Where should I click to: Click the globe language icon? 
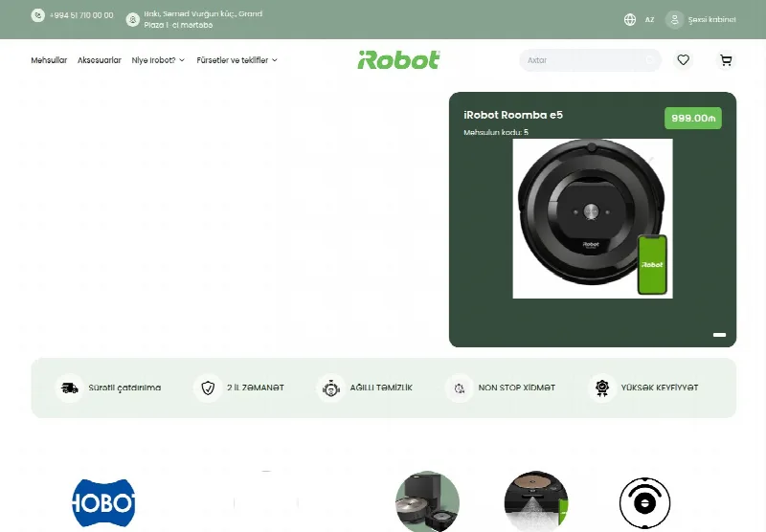630,19
